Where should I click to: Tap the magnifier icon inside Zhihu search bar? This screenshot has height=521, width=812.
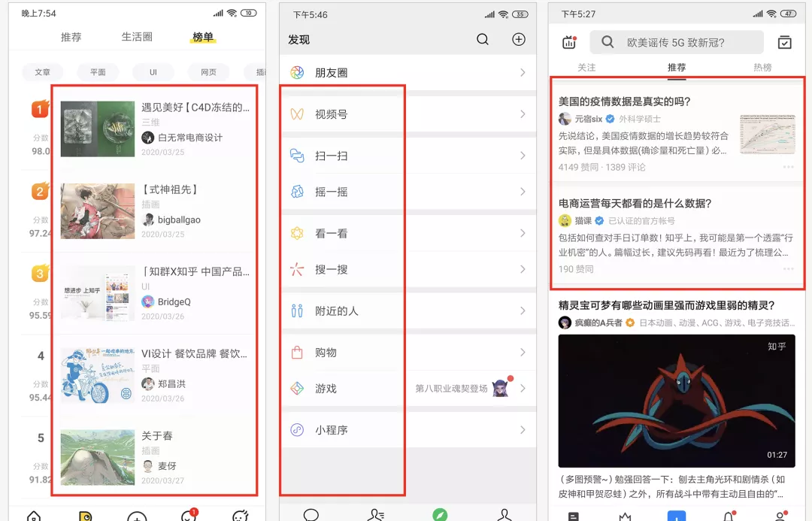(607, 42)
